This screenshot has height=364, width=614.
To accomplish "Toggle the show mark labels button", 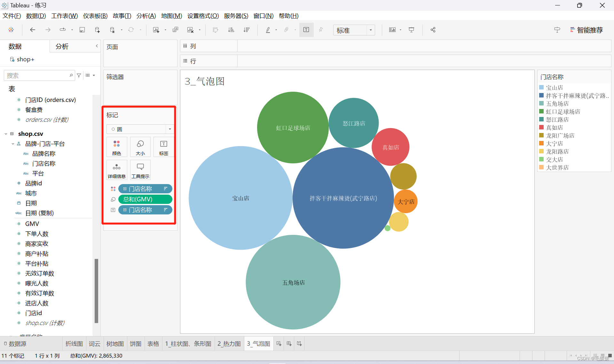I will coord(306,30).
